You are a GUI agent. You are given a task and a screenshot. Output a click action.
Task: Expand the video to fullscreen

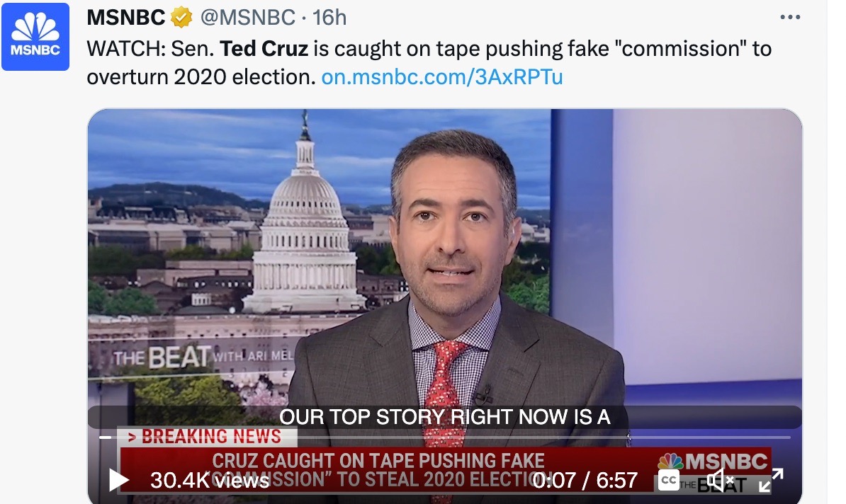tap(771, 480)
